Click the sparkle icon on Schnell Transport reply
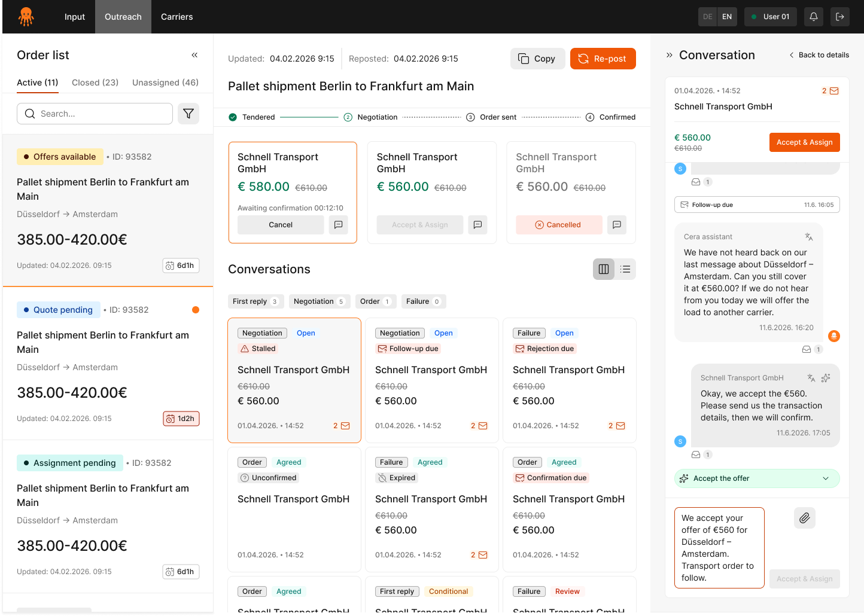Viewport: 864px width, 616px height. tap(826, 378)
